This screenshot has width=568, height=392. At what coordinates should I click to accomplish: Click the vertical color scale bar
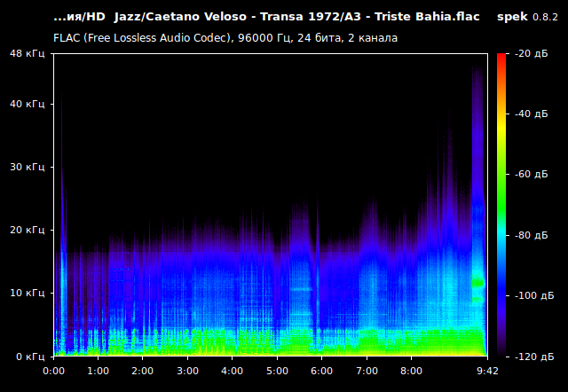click(x=501, y=204)
